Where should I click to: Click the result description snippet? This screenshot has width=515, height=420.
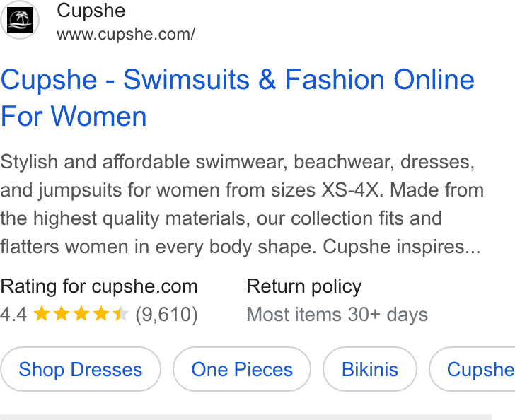242,204
